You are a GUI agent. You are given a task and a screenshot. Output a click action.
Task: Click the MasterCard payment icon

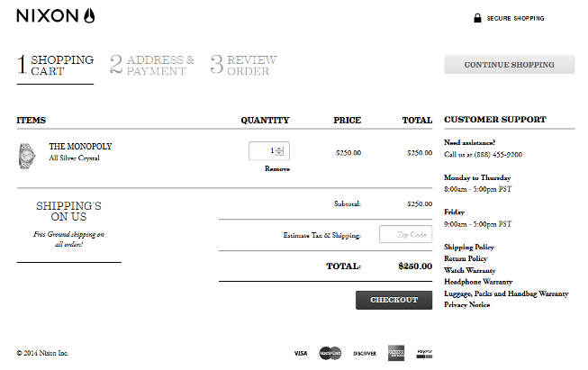[330, 353]
